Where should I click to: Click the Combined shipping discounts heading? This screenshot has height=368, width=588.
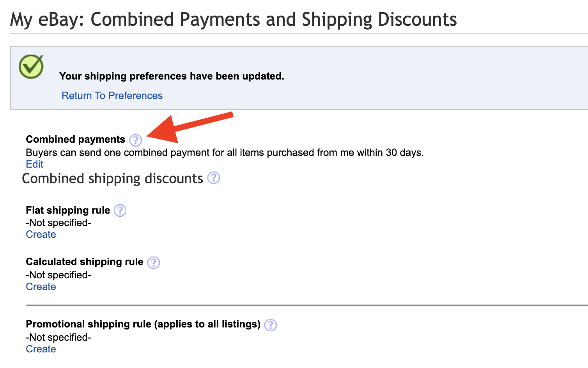(112, 179)
